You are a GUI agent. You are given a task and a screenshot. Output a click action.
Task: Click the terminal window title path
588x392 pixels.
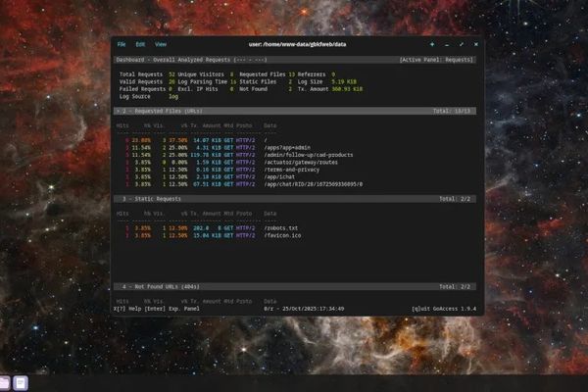coord(297,44)
